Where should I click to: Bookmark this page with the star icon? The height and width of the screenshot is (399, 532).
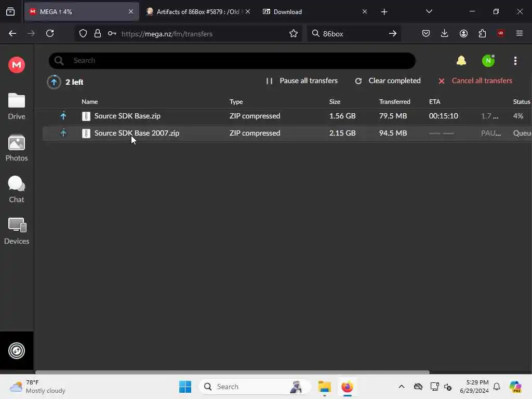pos(294,33)
